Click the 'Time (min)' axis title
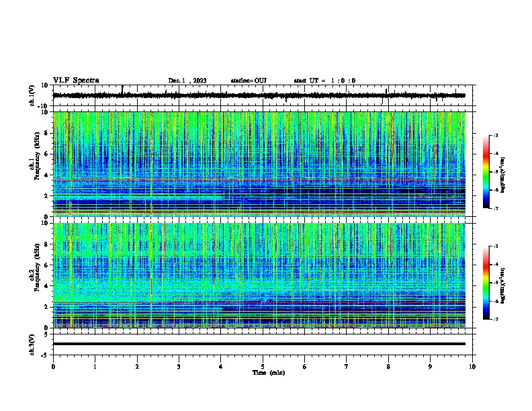This screenshot has width=532, height=411. (x=269, y=373)
